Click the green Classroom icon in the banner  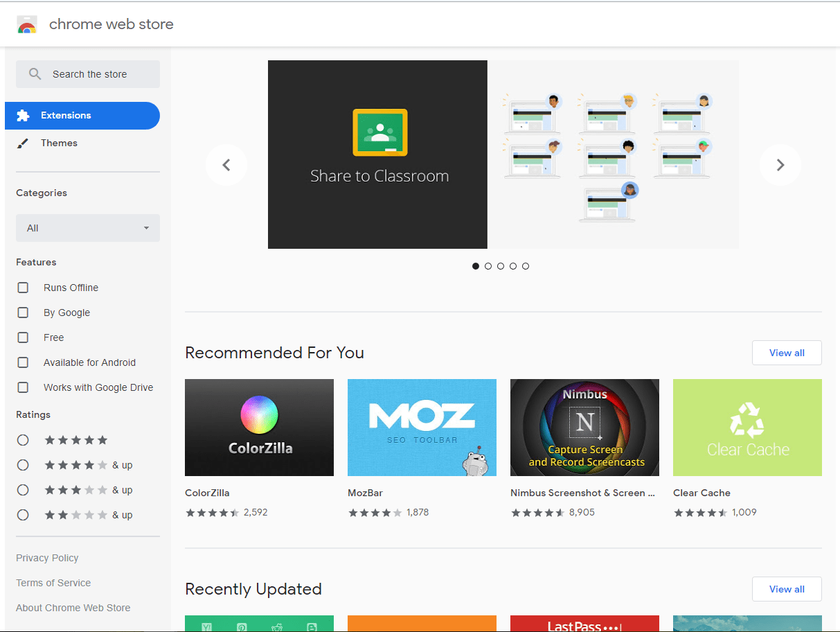pos(379,132)
